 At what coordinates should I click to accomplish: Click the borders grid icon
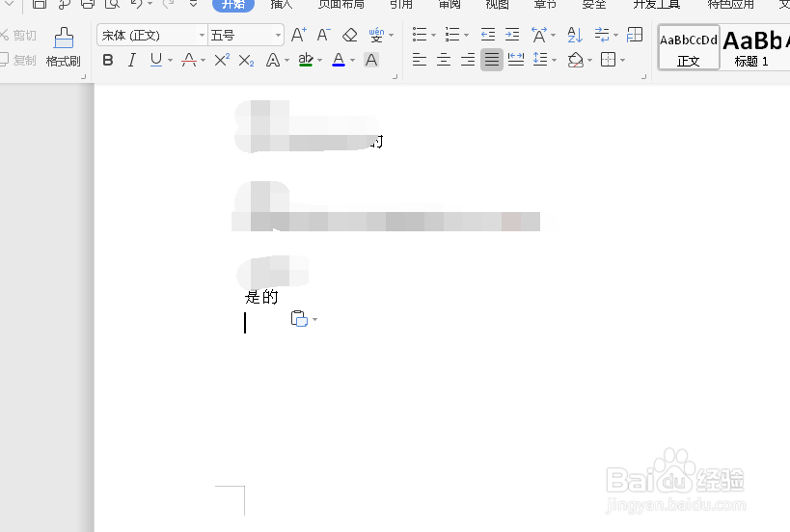(608, 61)
